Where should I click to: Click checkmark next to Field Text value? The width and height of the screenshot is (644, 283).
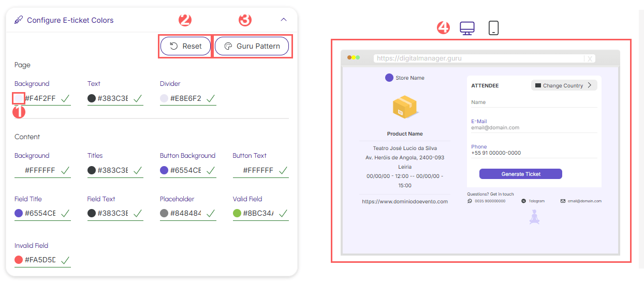(138, 213)
